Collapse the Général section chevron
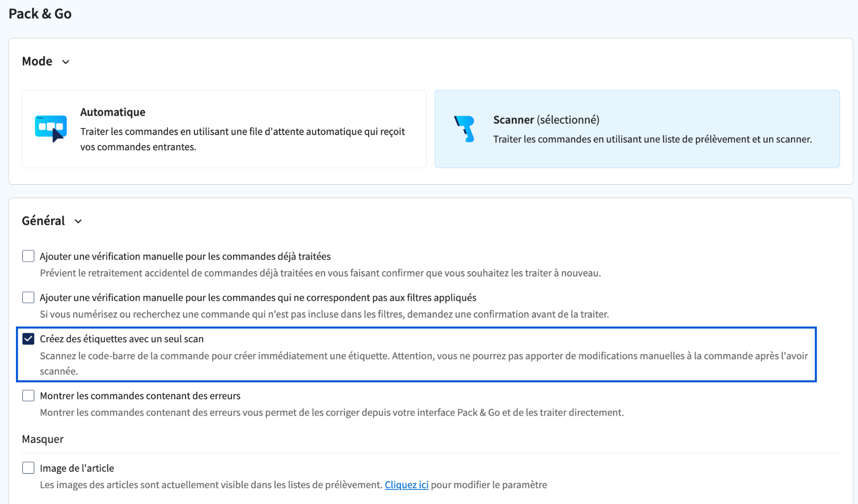The height and width of the screenshot is (504, 858). pos(78,221)
